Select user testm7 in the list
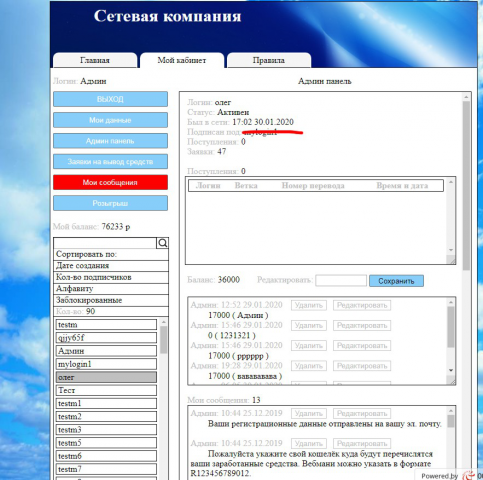 [x=106, y=469]
